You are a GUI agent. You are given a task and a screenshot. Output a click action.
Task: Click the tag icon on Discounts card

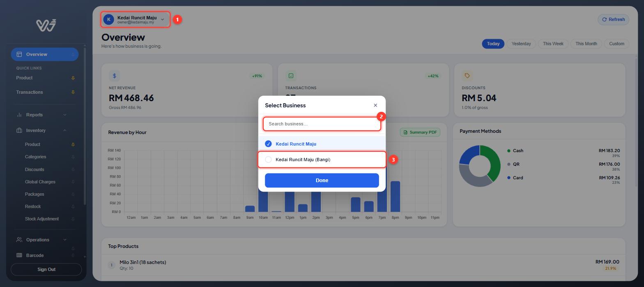[467, 76]
